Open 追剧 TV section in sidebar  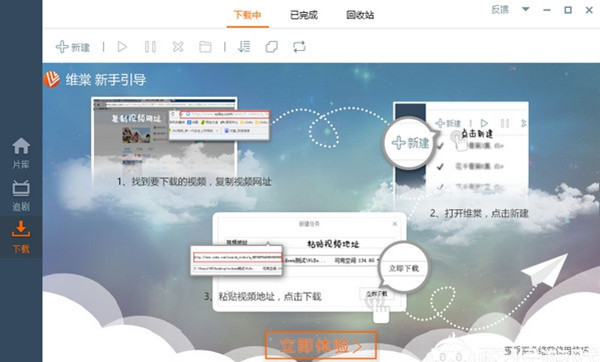tap(21, 196)
